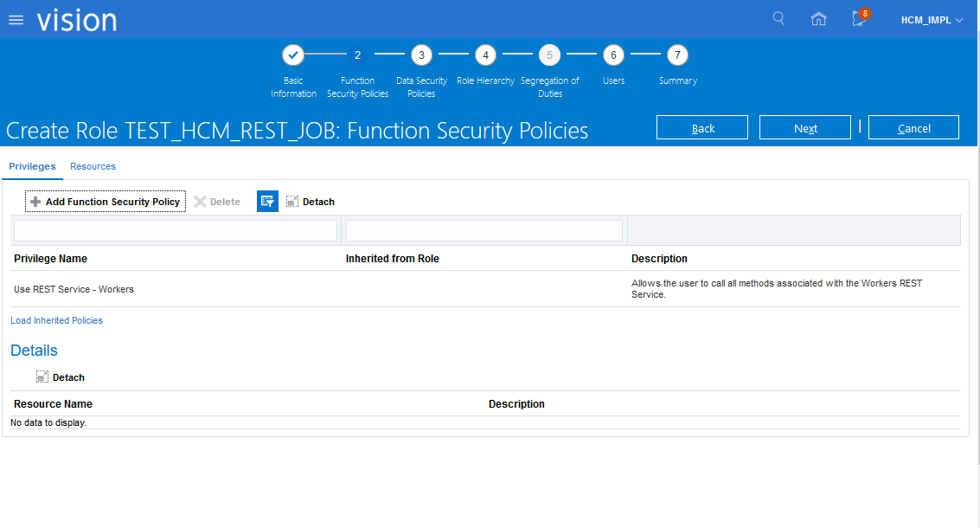Open the Load Inherited Policies link

(56, 320)
